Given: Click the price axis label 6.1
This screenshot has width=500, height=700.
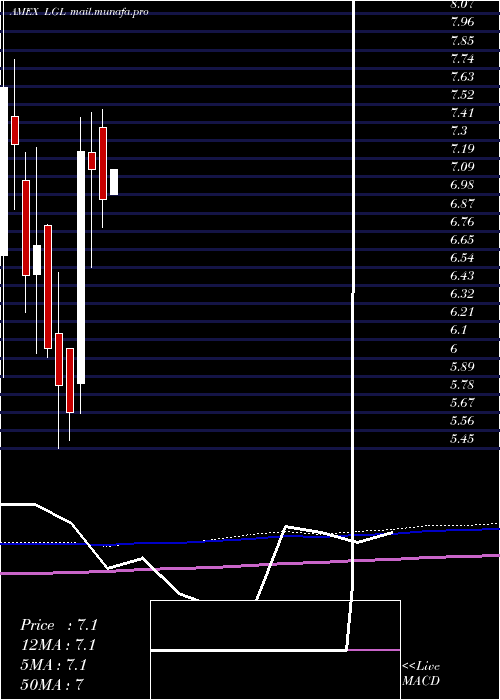Looking at the screenshot, I should pos(459,330).
